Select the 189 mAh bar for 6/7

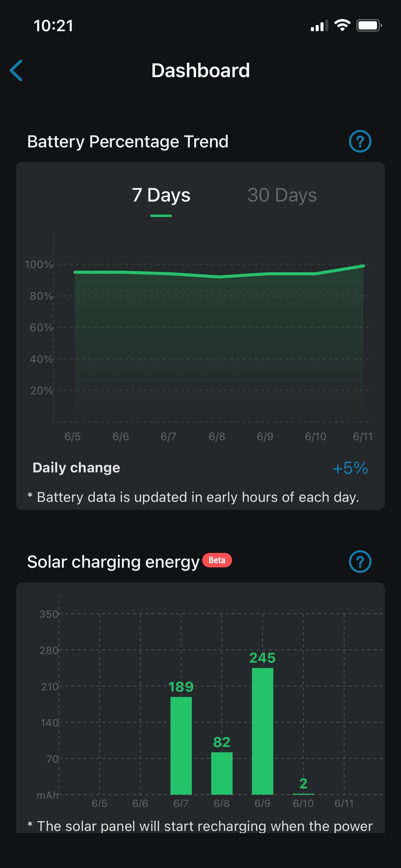click(x=181, y=746)
